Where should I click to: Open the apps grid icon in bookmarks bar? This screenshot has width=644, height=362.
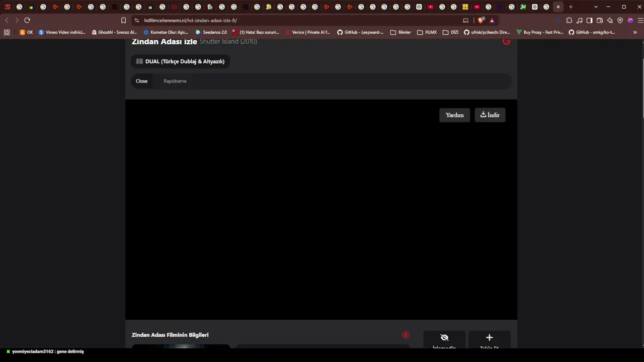click(x=7, y=32)
